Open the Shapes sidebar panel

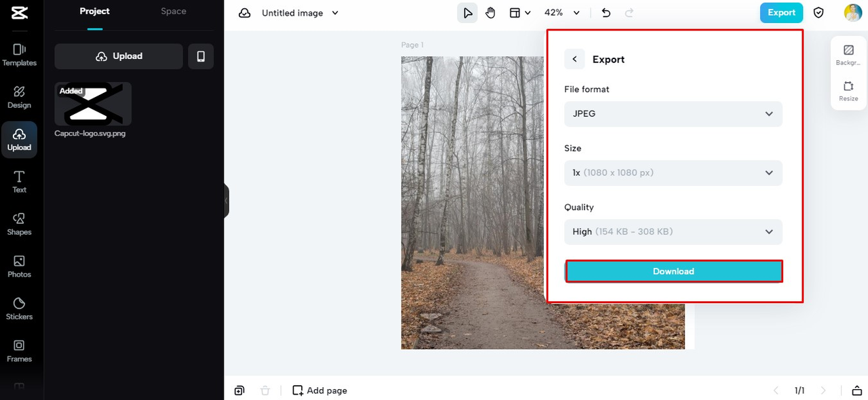click(19, 224)
